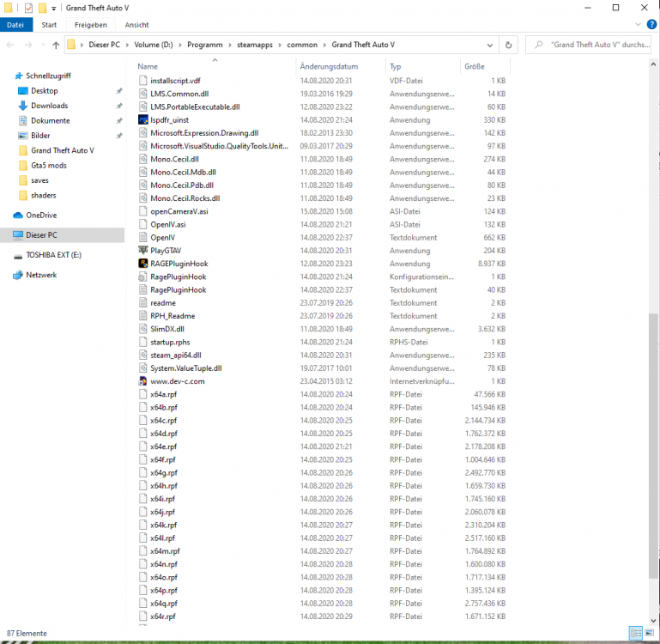Open the shaders quick access folder
Image resolution: width=660 pixels, height=644 pixels.
click(x=43, y=195)
